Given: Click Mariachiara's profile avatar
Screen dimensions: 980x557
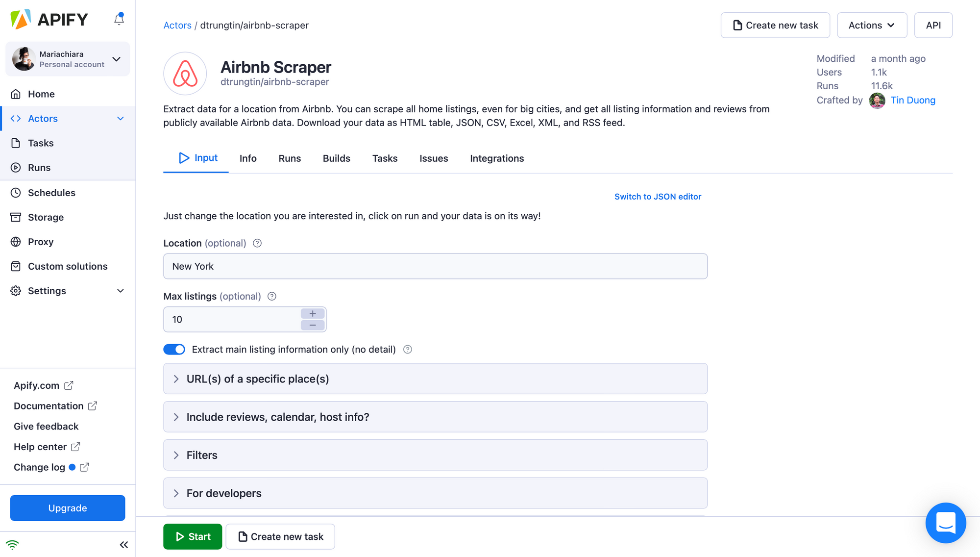Looking at the screenshot, I should coord(24,59).
